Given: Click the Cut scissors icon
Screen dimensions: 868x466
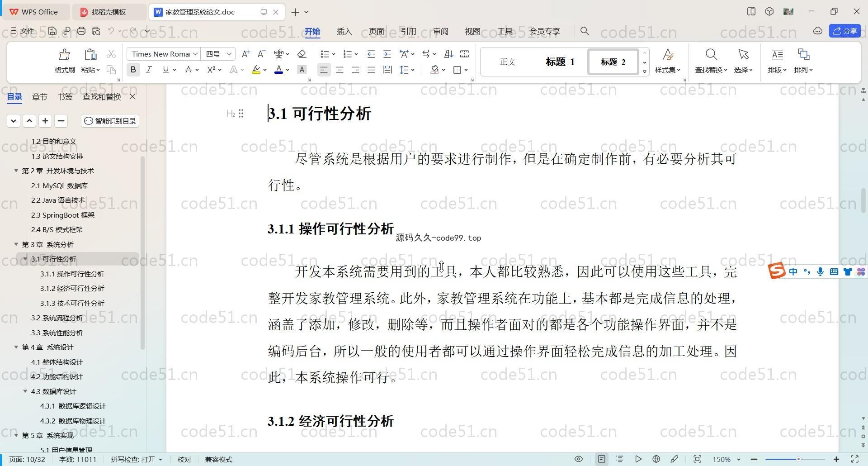Looking at the screenshot, I should 111,54.
